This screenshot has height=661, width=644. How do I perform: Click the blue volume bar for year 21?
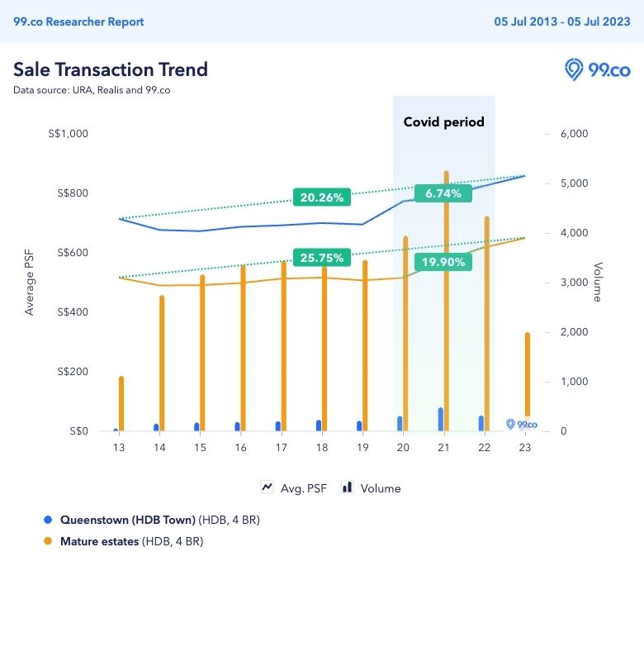point(441,419)
